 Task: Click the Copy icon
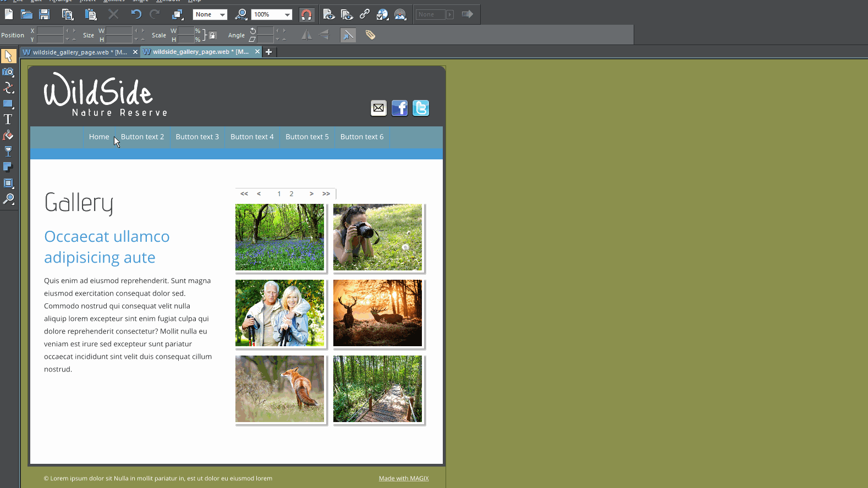[68, 14]
